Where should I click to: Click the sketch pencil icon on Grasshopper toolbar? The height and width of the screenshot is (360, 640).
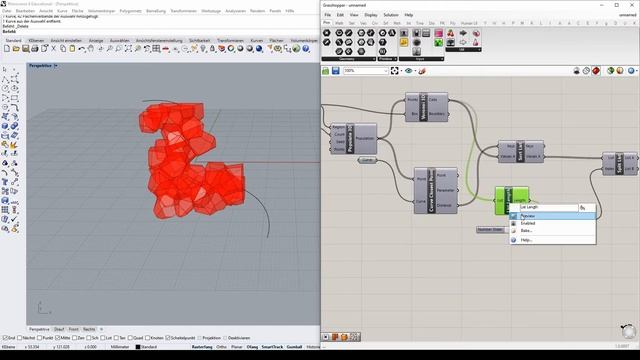(422, 71)
